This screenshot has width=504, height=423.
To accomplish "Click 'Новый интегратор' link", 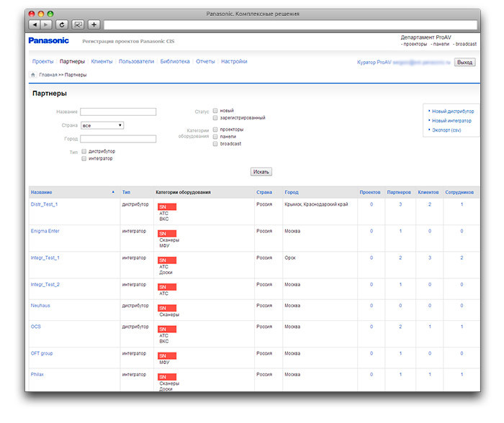I will [x=451, y=121].
